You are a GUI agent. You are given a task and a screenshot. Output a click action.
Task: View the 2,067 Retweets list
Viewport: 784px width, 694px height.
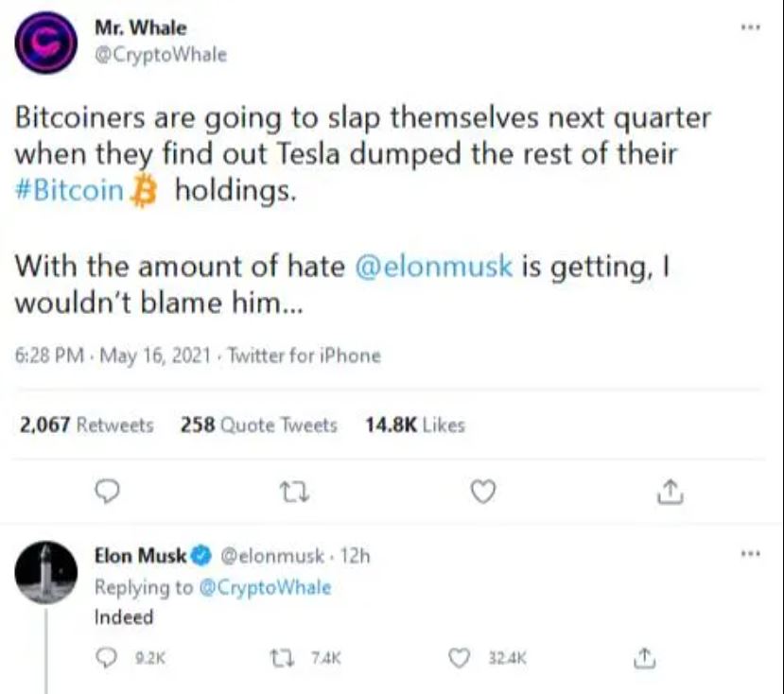coord(86,425)
